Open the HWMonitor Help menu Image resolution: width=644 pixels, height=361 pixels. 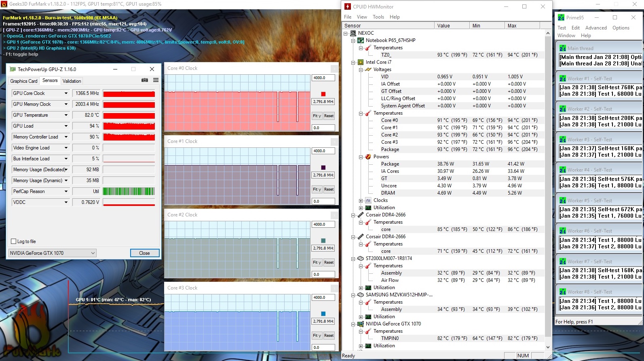point(395,17)
